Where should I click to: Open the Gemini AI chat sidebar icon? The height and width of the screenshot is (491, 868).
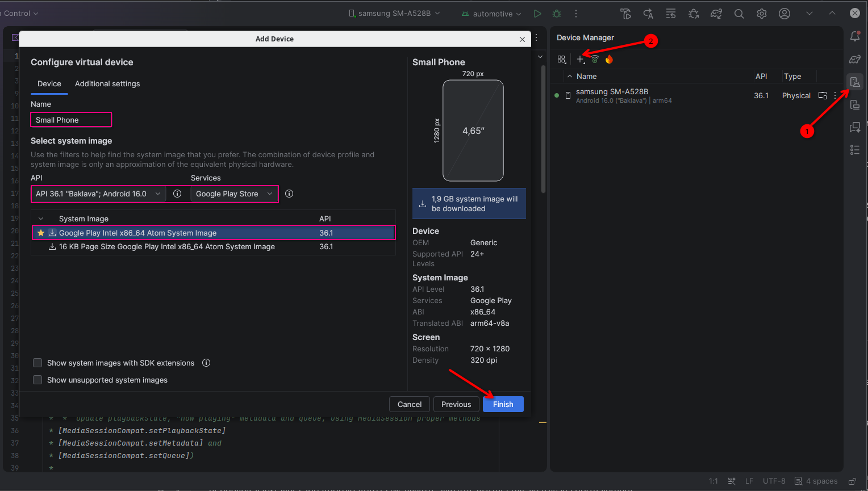click(x=855, y=127)
